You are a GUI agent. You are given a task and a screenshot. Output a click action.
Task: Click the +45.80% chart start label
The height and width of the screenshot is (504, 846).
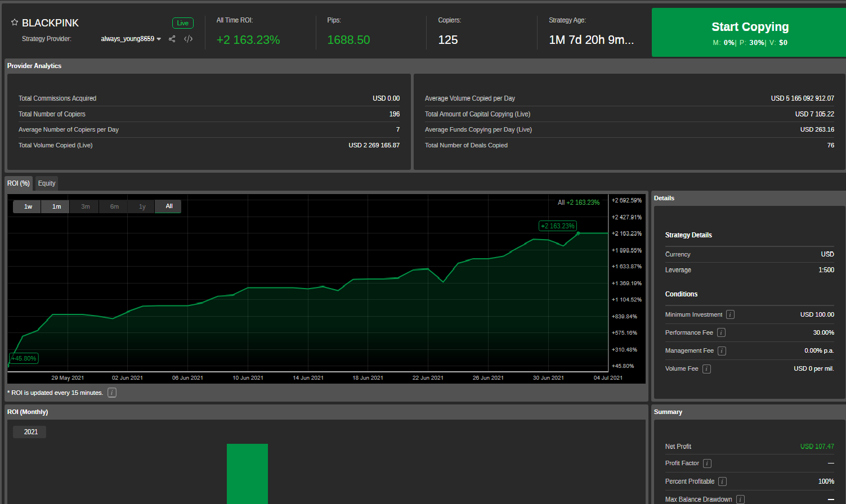coord(24,358)
